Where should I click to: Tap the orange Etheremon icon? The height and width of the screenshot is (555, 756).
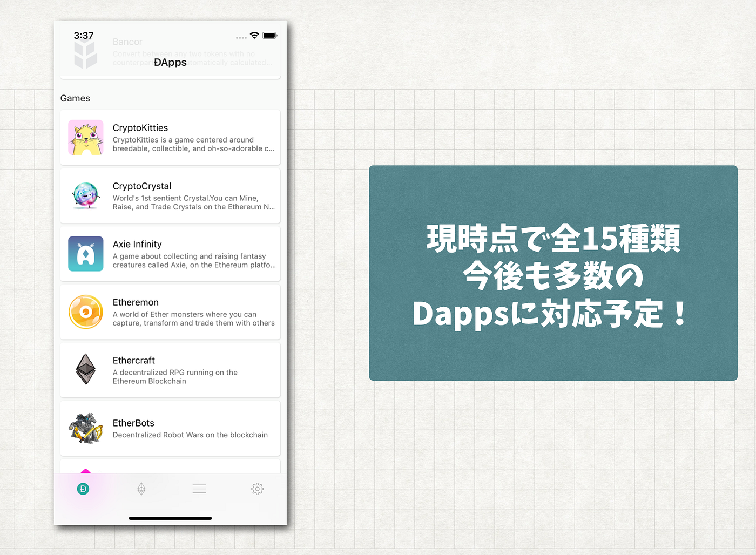click(x=86, y=312)
